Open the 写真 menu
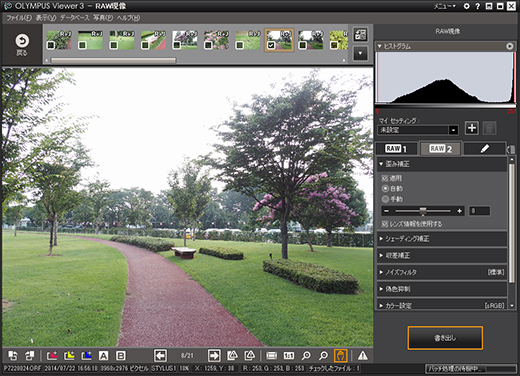Screen dimensions: 520x376 103,18
